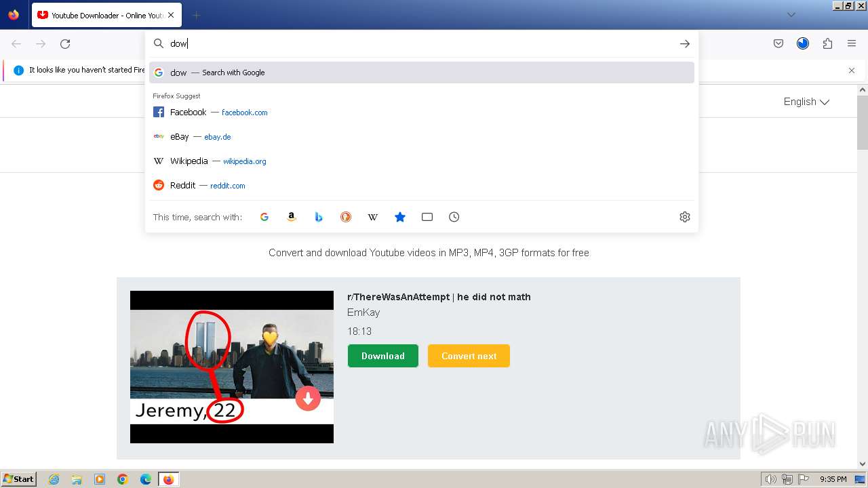Select 'dow — Search with Google' suggestion
868x488 pixels.
[x=422, y=73]
